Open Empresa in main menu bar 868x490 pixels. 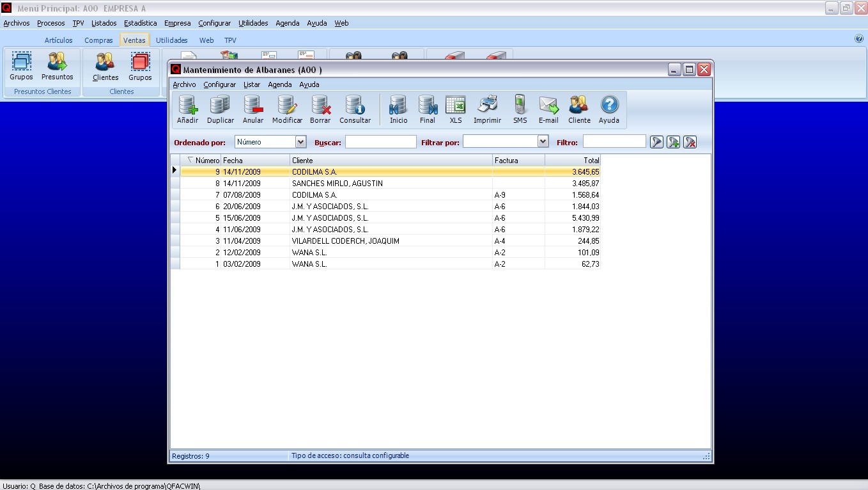click(178, 23)
